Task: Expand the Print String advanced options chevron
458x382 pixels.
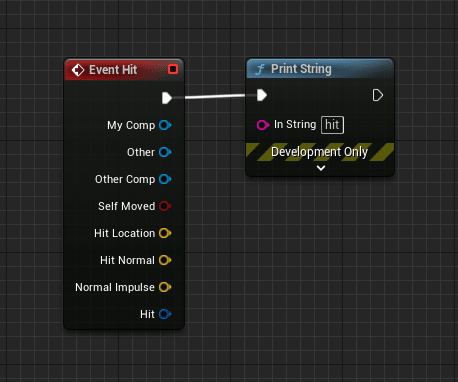Action: (x=321, y=168)
